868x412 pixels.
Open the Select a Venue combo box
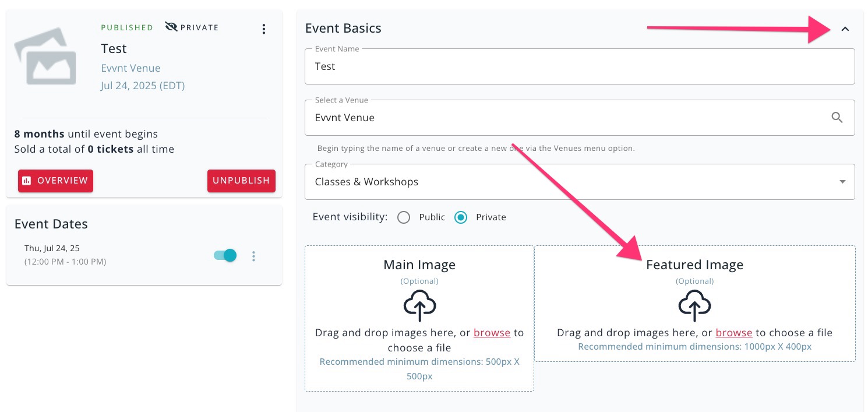pos(580,118)
